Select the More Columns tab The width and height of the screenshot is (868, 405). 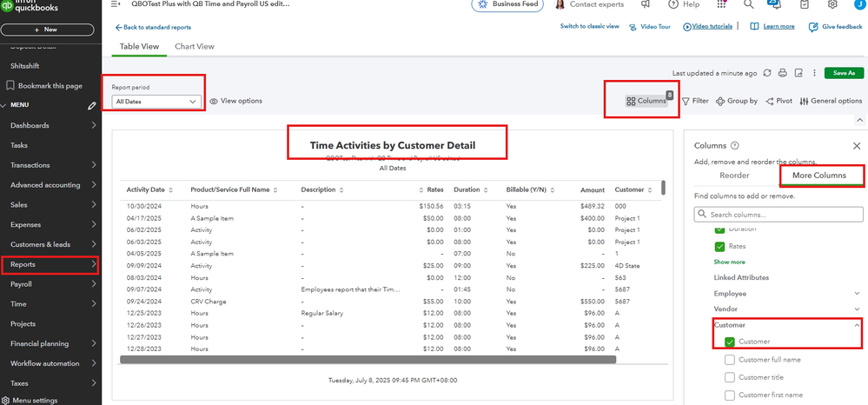coord(819,176)
